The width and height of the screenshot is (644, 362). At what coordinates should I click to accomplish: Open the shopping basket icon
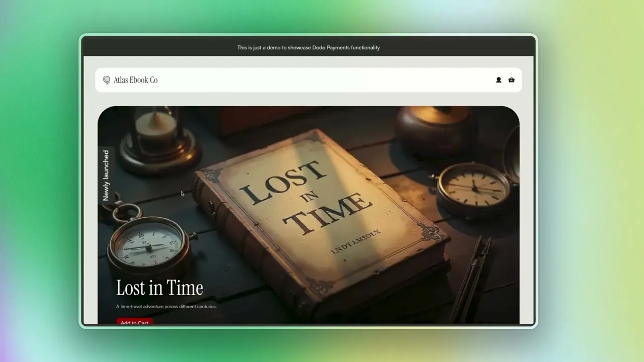point(512,80)
